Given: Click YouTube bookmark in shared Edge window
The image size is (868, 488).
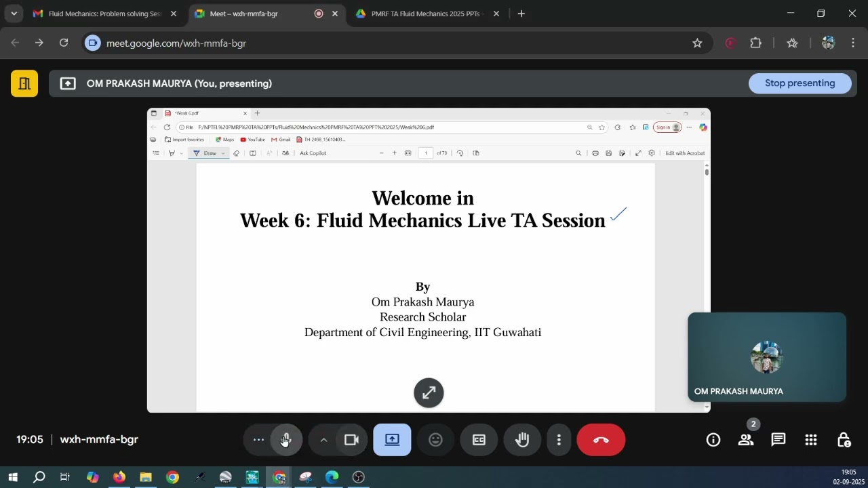Looking at the screenshot, I should pyautogui.click(x=252, y=140).
